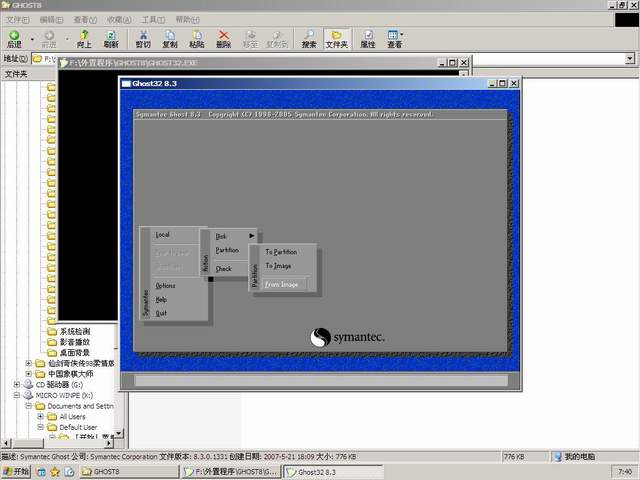Open Search (搜索) from the toolbar

[x=309, y=38]
